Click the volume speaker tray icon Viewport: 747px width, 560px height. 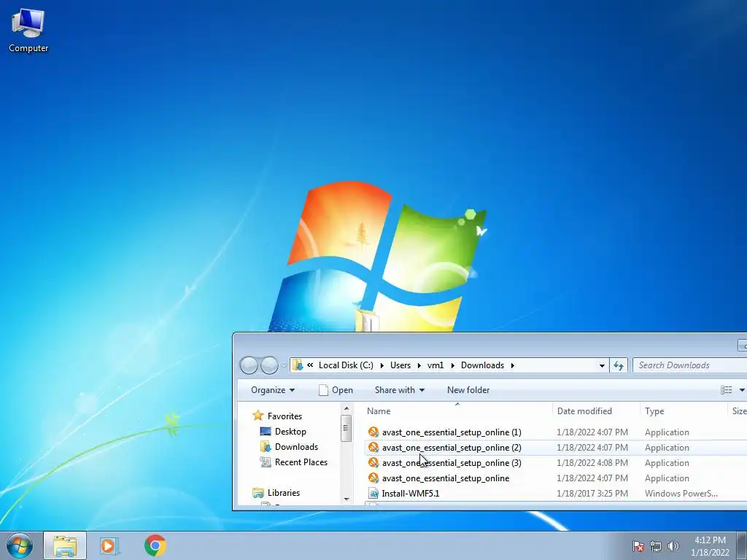pyautogui.click(x=673, y=546)
